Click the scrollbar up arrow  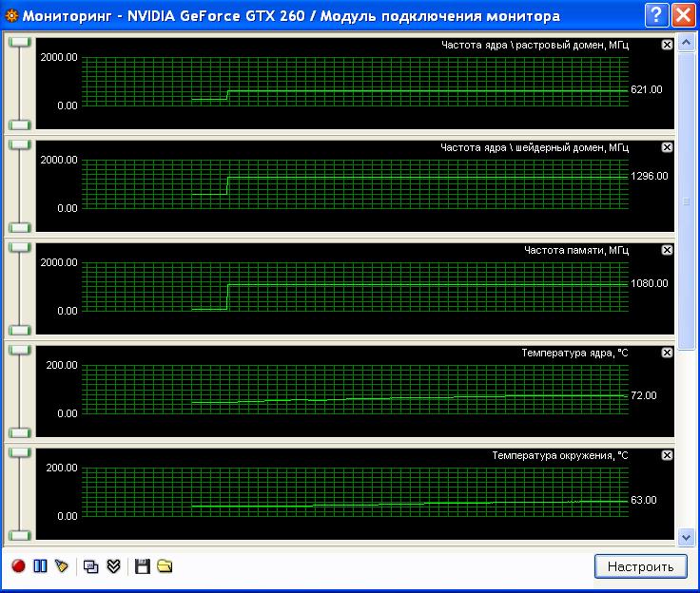[x=686, y=43]
